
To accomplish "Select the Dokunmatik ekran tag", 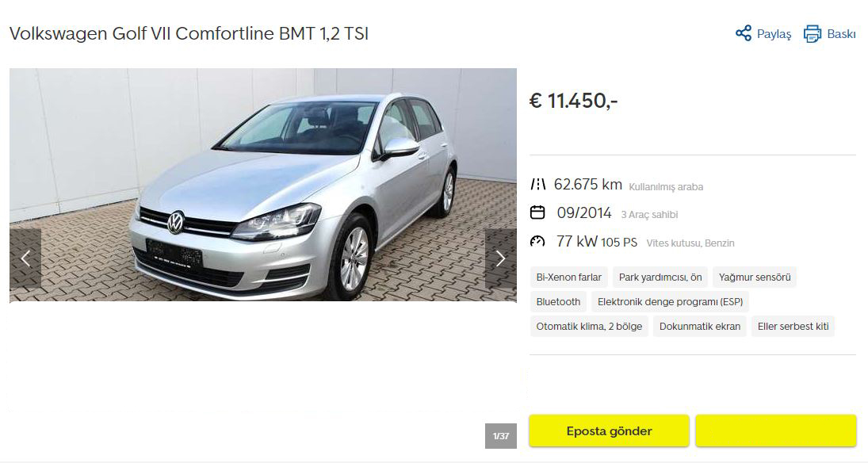I will coord(700,326).
